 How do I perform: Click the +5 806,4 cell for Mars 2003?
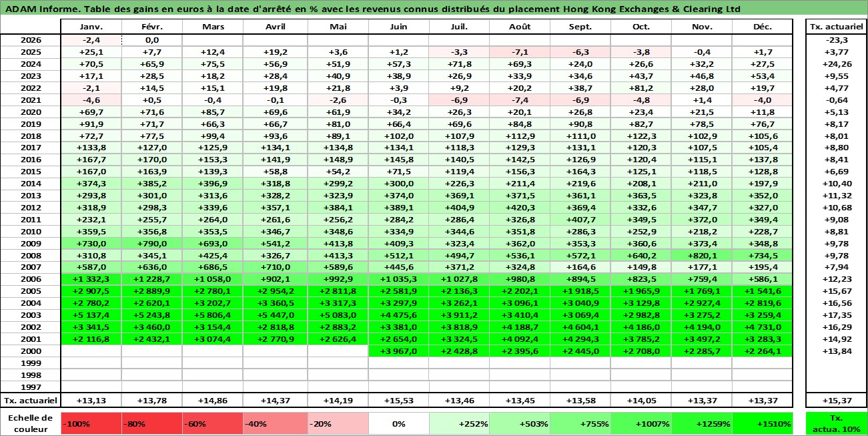212,316
